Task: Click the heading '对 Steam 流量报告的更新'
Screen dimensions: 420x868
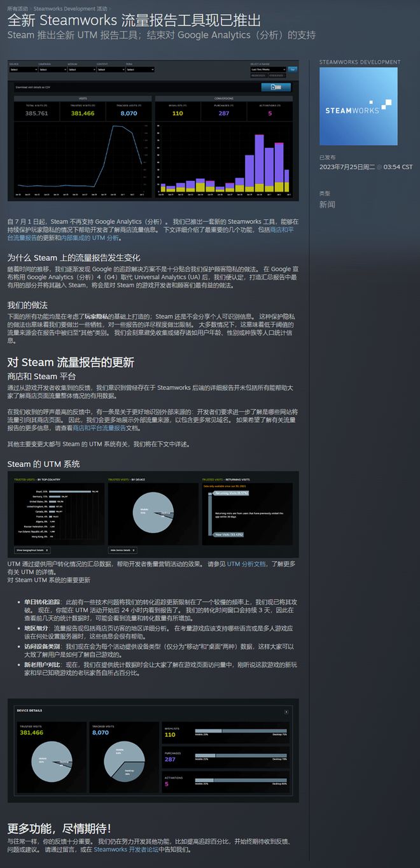Action: coord(71,362)
